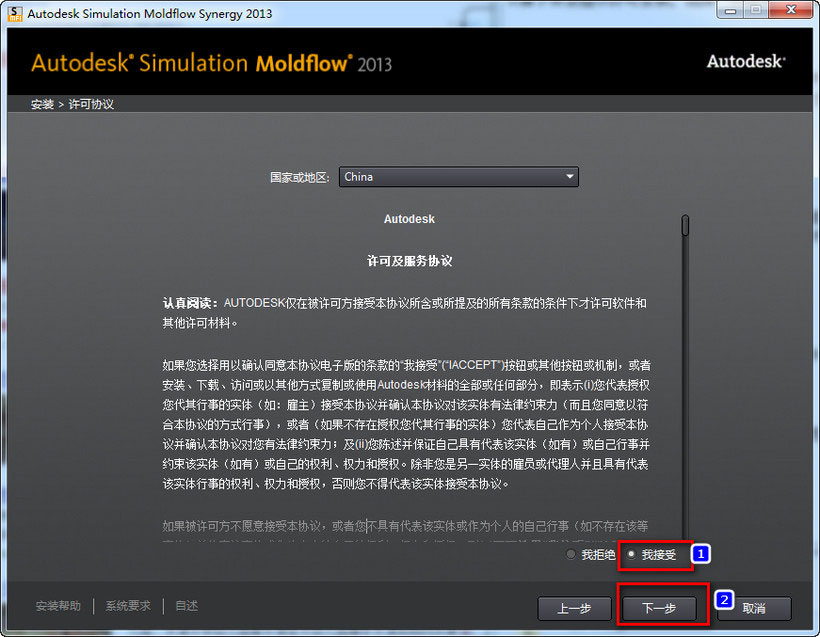Click the 安装 breadcrumb text
Screen dimensions: 820x637
42,104
